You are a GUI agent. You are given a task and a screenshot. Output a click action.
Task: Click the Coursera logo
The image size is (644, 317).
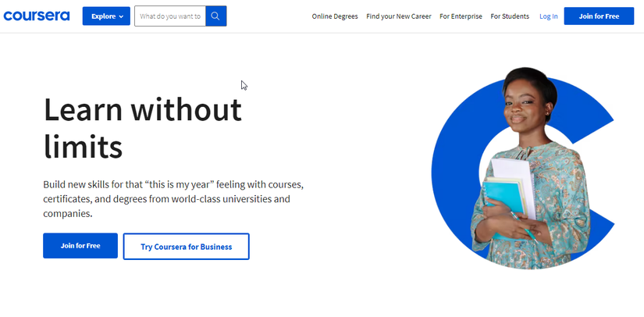point(37,16)
